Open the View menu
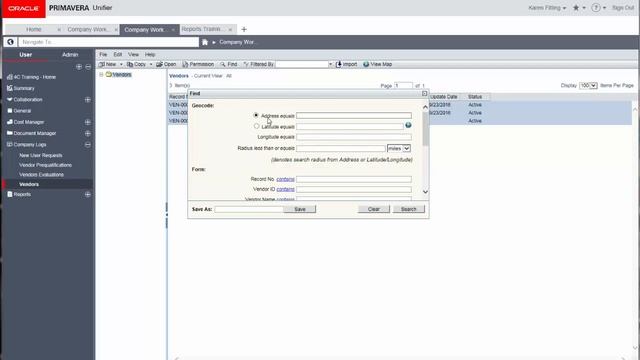 133,54
